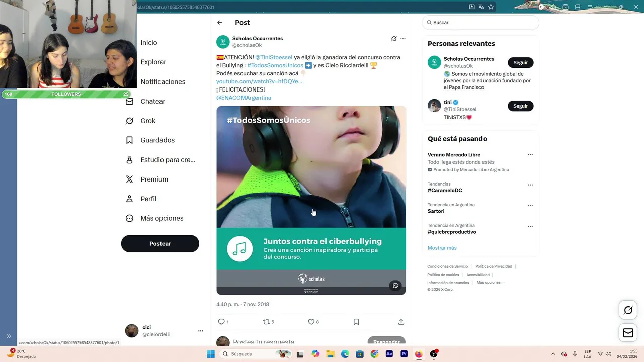Open Inicio in the sidebar
This screenshot has width=644, height=362.
149,43
